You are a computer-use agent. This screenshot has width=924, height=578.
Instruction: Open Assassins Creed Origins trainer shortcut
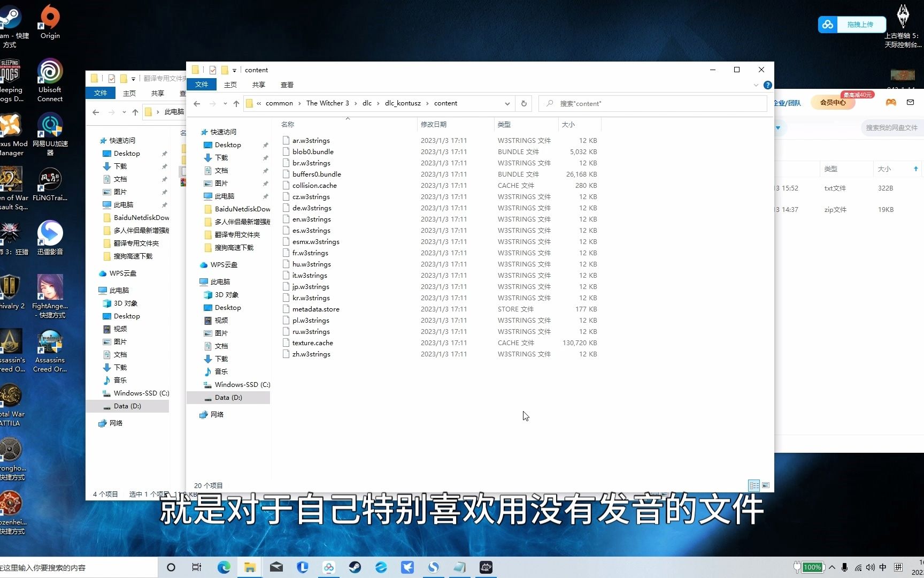click(50, 351)
